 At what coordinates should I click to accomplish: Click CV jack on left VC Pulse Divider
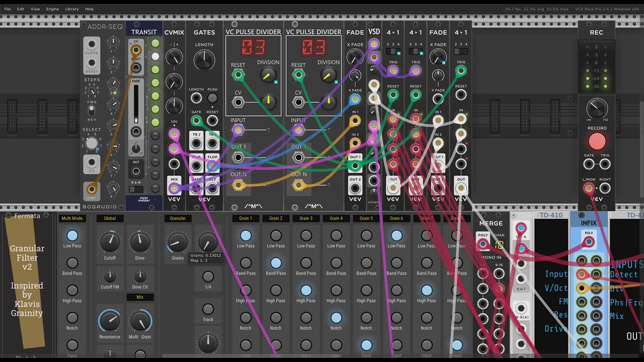238,103
